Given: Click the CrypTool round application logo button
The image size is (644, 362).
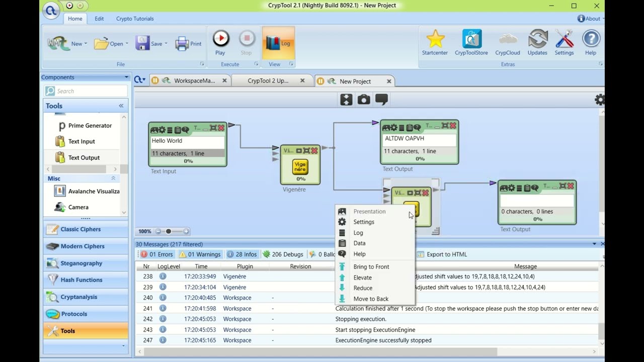Looking at the screenshot, I should tap(51, 11).
